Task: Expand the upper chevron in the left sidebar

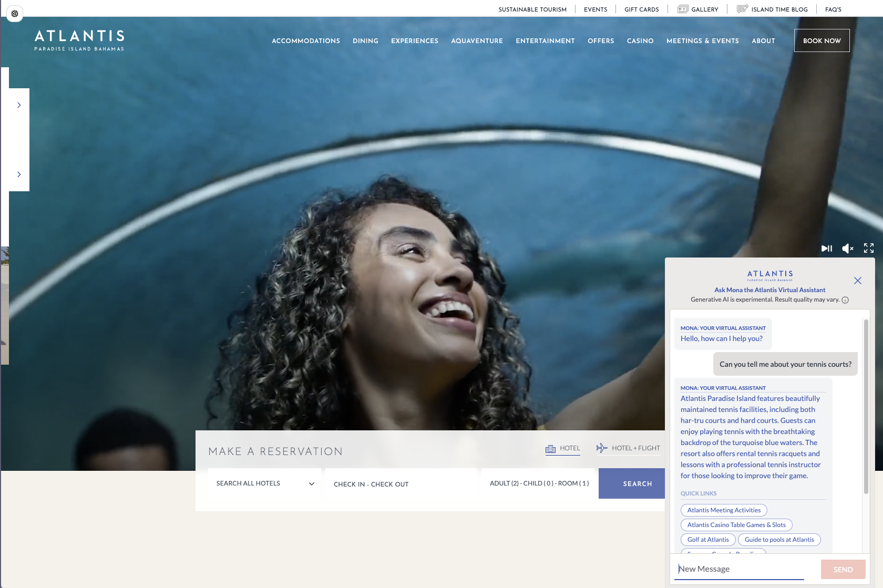Action: [x=19, y=105]
